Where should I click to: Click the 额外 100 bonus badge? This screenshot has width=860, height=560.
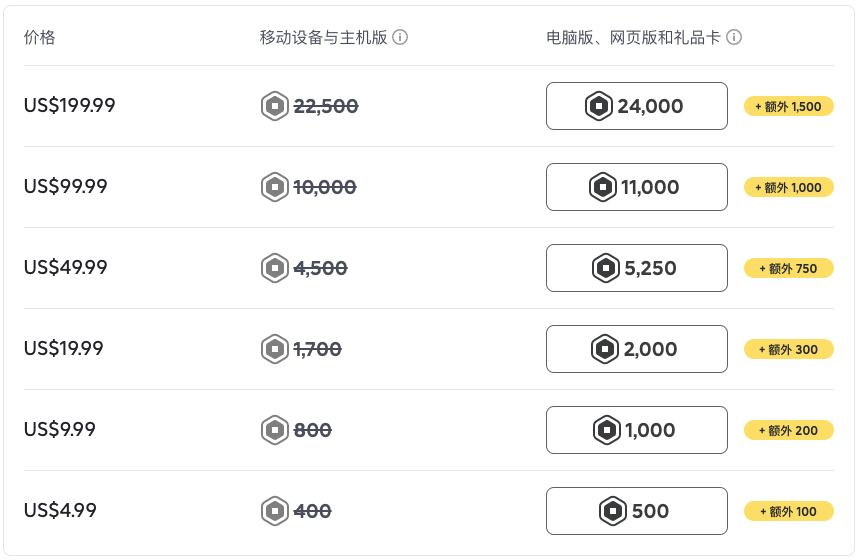click(x=788, y=511)
